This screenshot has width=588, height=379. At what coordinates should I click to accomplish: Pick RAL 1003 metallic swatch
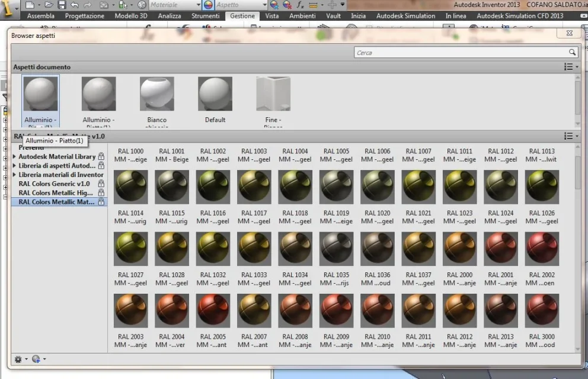point(254,187)
